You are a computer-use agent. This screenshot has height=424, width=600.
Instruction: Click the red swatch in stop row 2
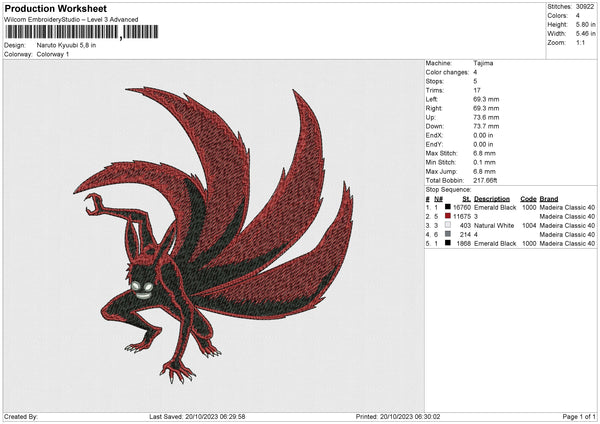coord(448,216)
